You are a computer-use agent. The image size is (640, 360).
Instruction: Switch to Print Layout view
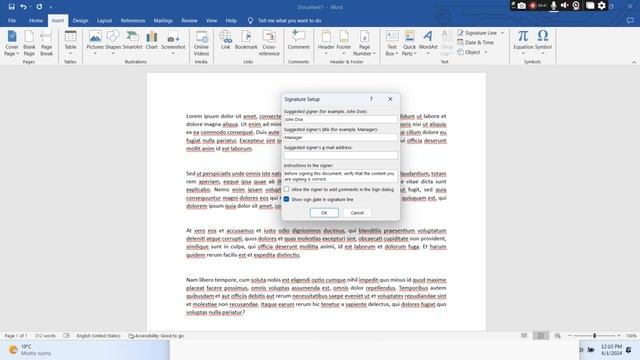point(541,336)
